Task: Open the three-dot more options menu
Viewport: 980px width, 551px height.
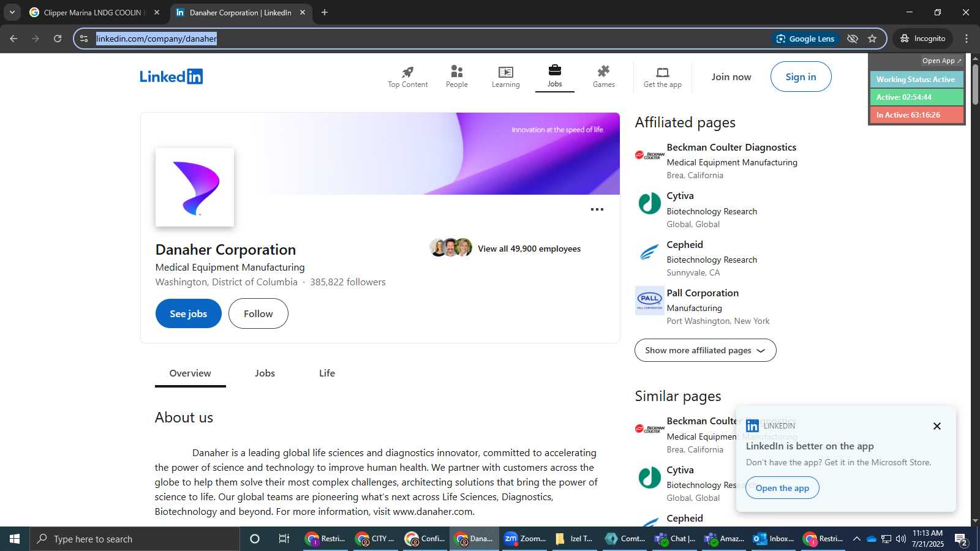Action: tap(597, 209)
